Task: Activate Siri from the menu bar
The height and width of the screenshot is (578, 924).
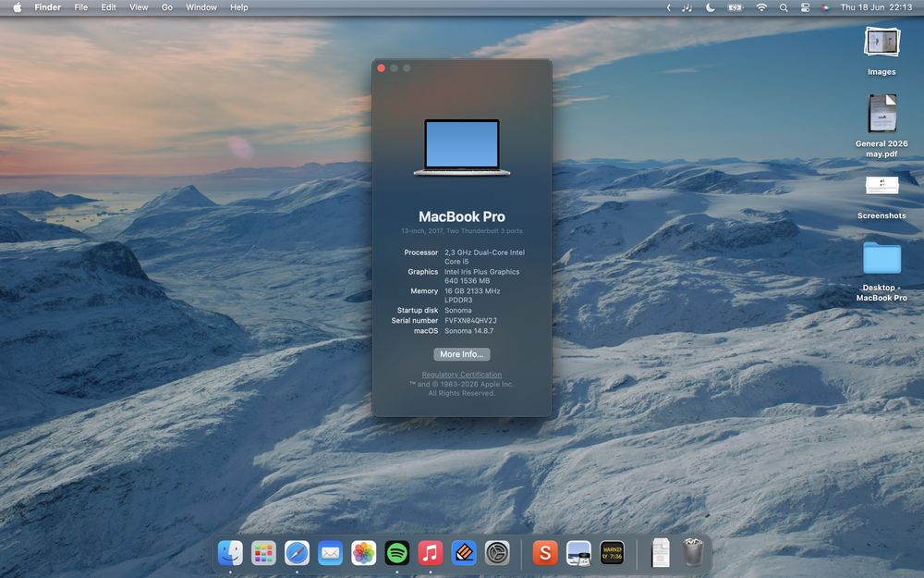Action: tap(825, 7)
